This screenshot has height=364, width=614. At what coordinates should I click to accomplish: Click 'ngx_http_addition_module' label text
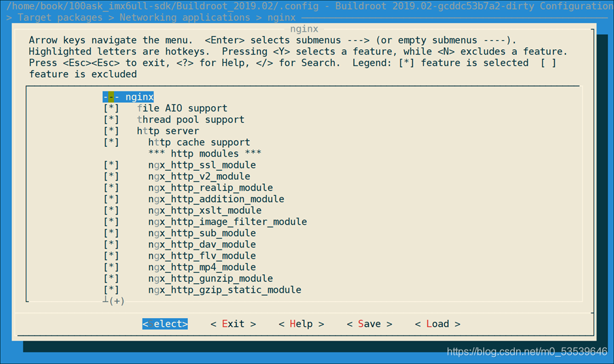click(216, 199)
